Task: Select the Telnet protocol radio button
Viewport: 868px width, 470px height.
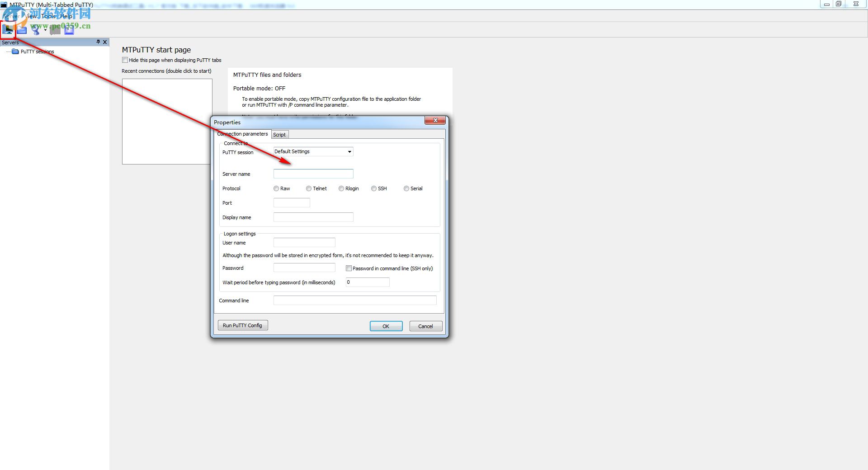Action: [309, 188]
